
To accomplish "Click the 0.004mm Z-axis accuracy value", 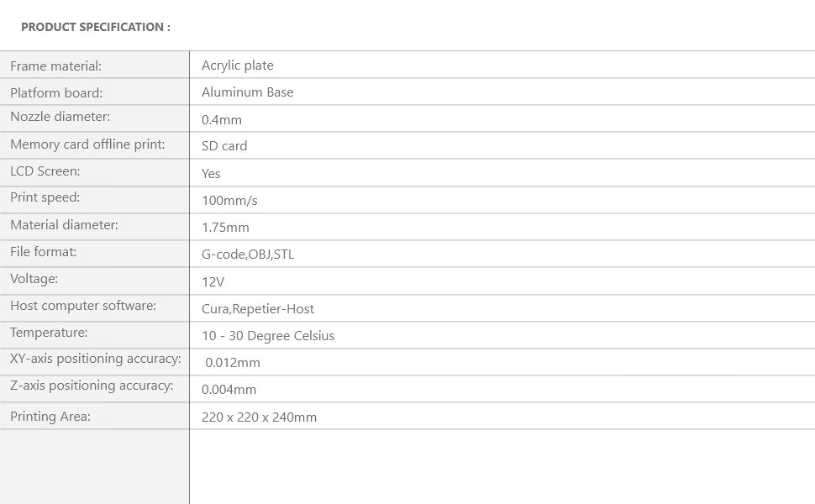I will coord(229,390).
